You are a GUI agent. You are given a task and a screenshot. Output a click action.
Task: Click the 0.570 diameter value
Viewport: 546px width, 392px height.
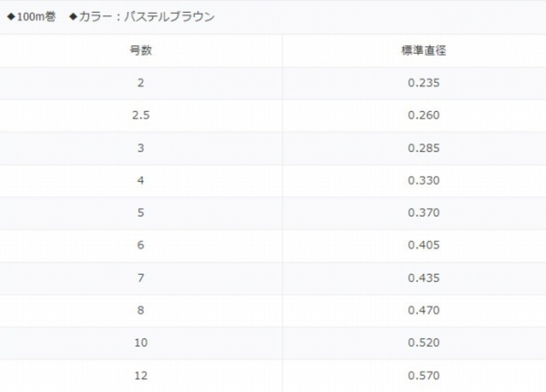[424, 376]
